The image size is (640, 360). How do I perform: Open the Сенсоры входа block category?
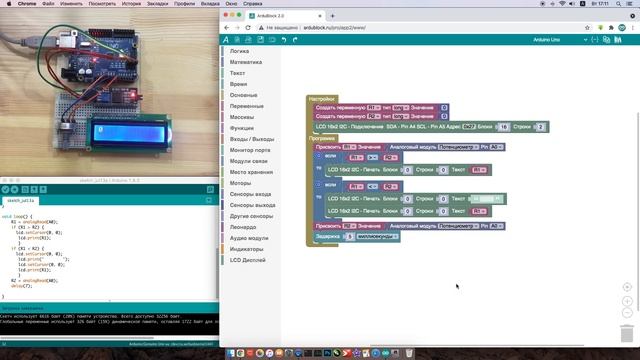tap(250, 194)
